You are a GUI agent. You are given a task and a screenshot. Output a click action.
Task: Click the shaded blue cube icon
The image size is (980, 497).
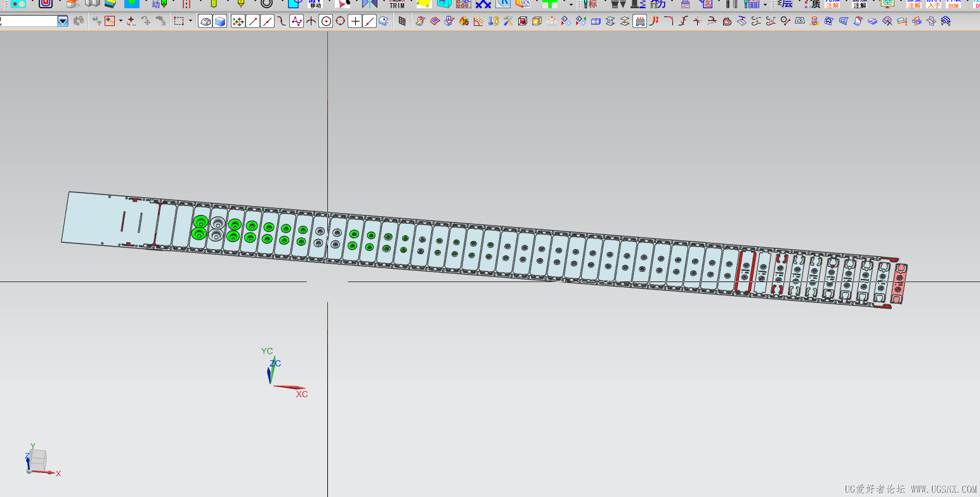coord(220,22)
